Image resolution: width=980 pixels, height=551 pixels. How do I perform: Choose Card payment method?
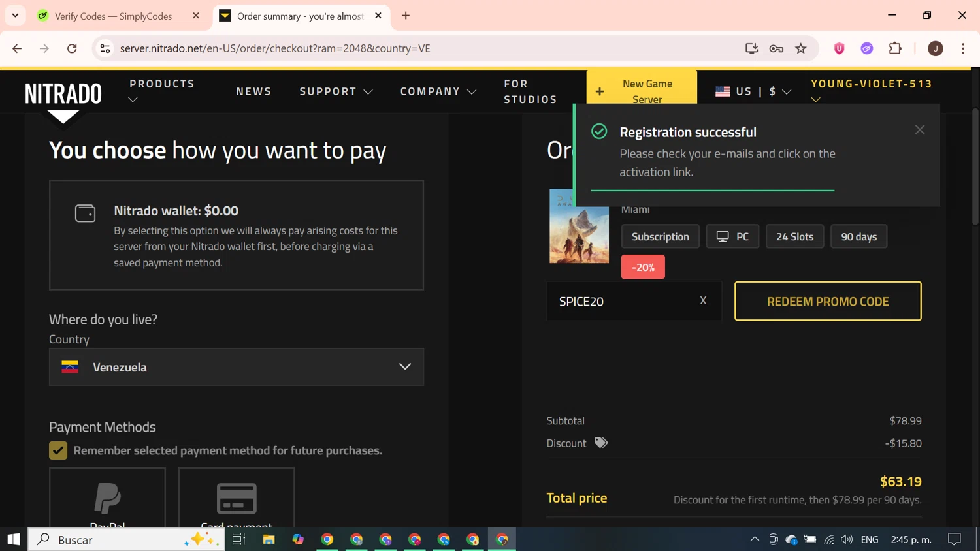click(237, 498)
